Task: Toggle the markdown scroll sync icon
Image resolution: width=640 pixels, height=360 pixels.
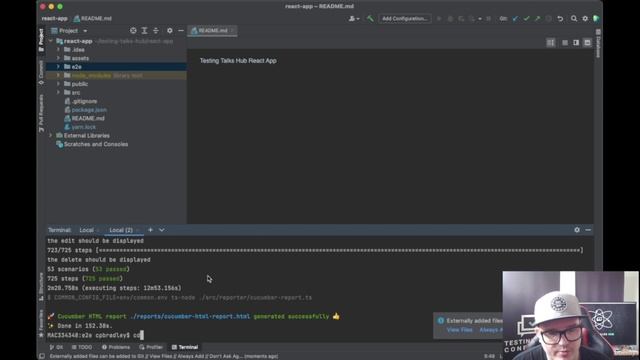Action: [551, 42]
